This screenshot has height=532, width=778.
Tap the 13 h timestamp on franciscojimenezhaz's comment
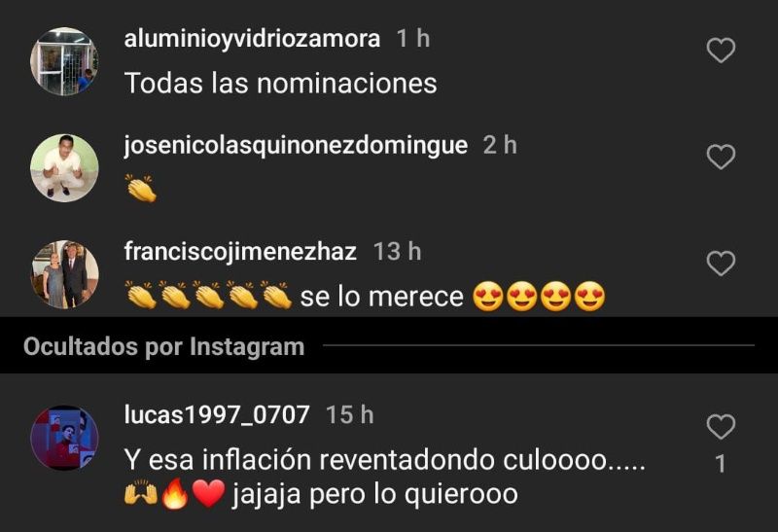[398, 252]
